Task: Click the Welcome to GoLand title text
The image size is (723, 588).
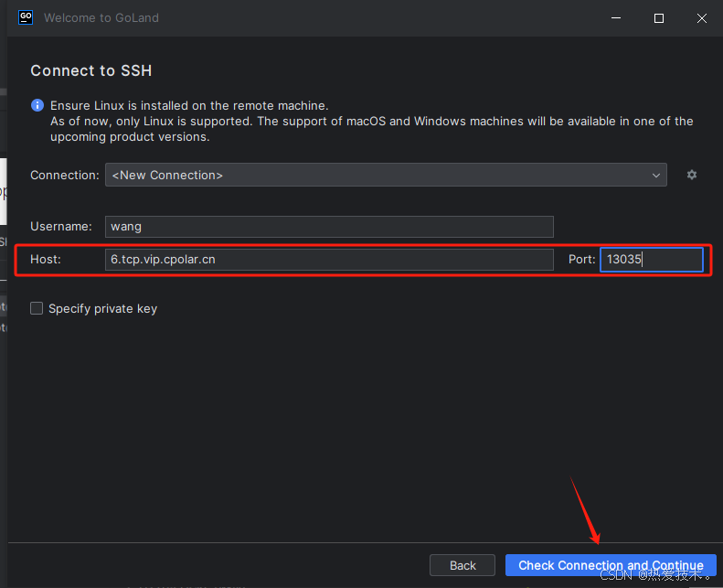Action: [101, 17]
